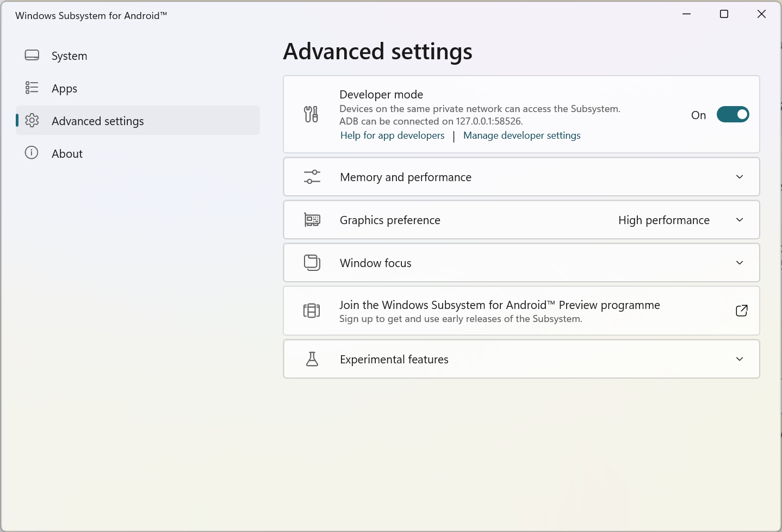The image size is (782, 532).
Task: Click the Experimental features label
Action: [394, 360]
